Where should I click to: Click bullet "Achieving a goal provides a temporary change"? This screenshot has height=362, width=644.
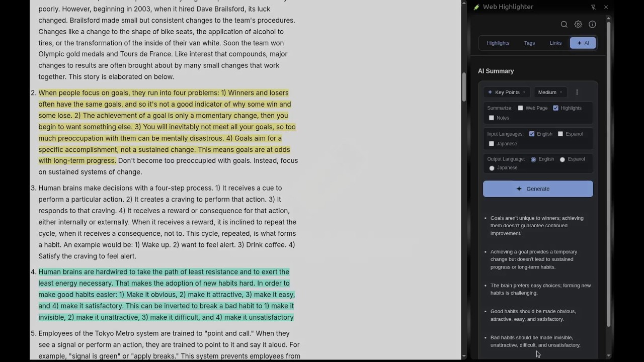pos(534,259)
